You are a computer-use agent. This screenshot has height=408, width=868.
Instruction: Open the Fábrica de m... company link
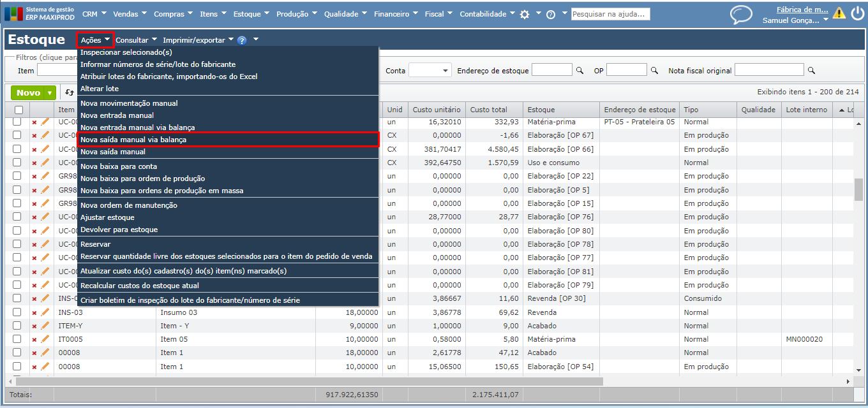click(x=802, y=10)
